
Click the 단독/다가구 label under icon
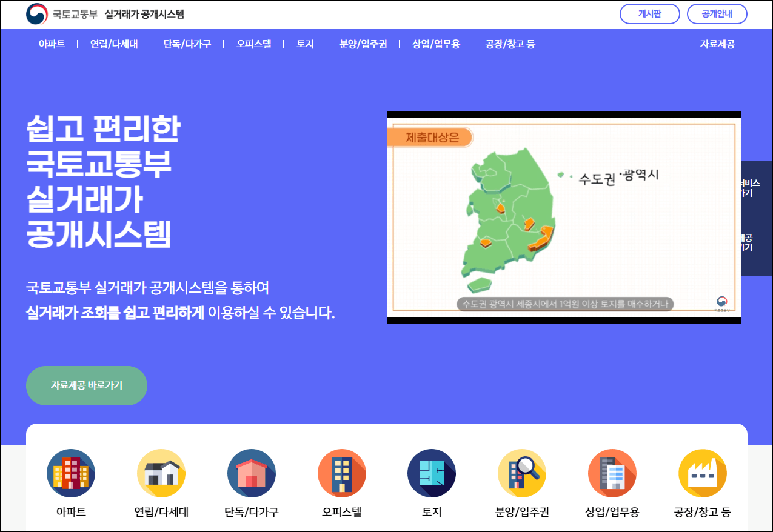pos(252,512)
